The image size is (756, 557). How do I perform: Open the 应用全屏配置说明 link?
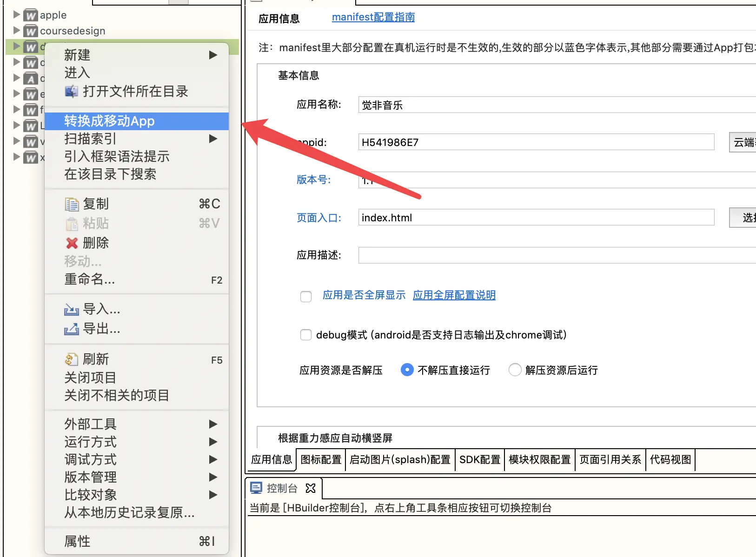coord(454,295)
